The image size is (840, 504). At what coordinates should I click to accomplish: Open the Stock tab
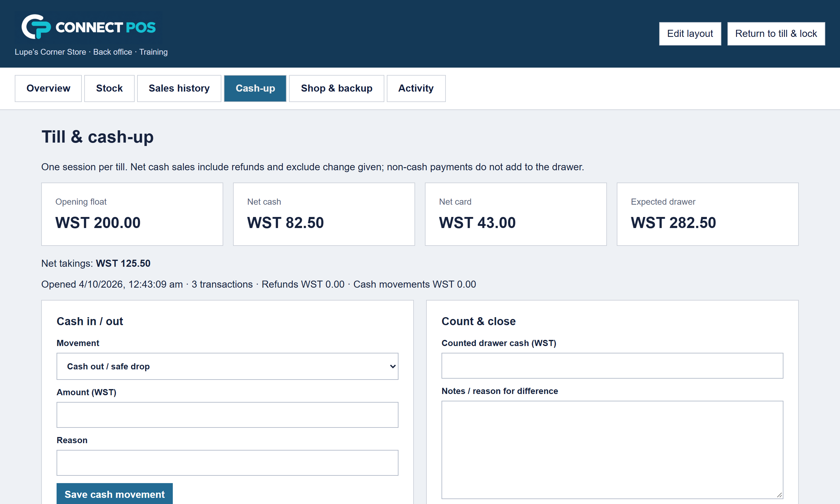(x=109, y=88)
